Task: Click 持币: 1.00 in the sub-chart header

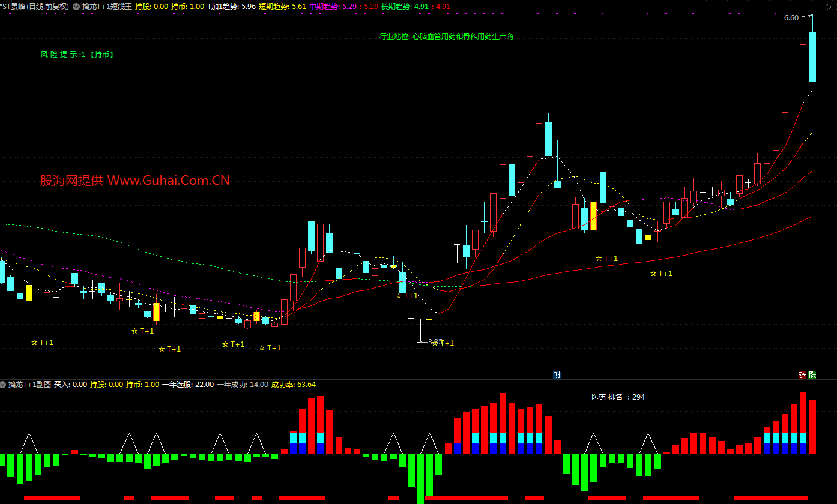Action: pos(142,385)
